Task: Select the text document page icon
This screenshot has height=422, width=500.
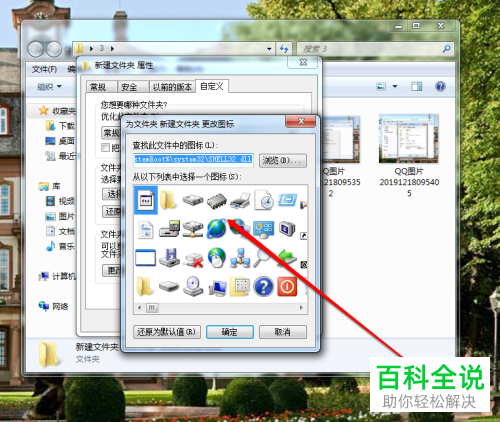Action: point(146,230)
